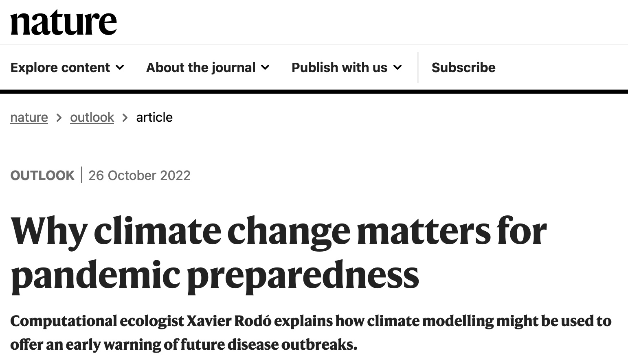Click the breadcrumb arrow after outlook
Image resolution: width=628 pixels, height=364 pixels.
click(125, 118)
